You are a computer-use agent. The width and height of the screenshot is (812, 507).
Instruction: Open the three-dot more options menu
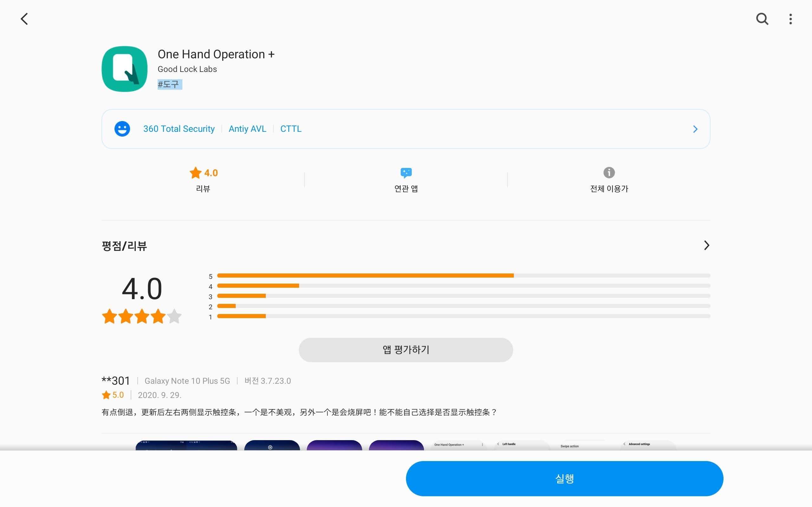click(x=790, y=19)
